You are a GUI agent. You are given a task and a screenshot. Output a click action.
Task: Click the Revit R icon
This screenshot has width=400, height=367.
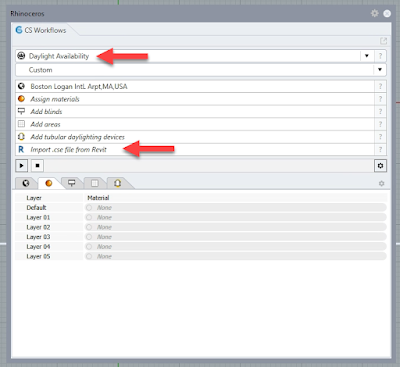[21, 149]
